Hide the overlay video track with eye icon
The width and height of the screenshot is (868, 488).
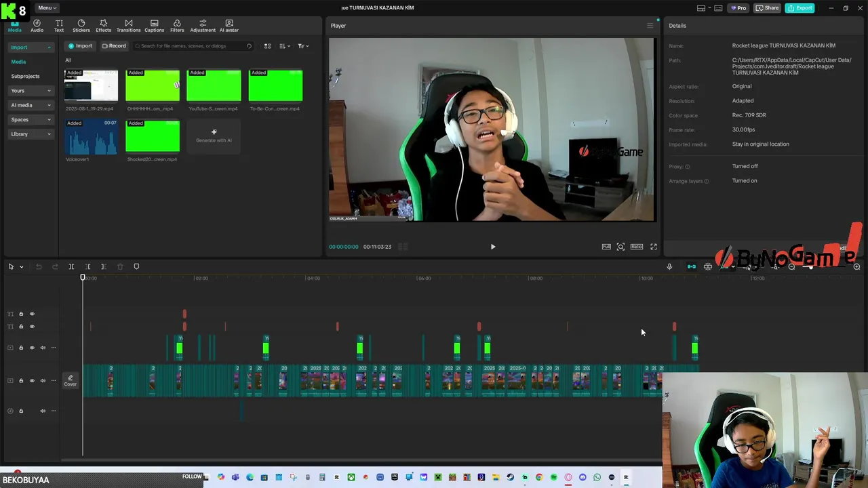click(x=32, y=348)
